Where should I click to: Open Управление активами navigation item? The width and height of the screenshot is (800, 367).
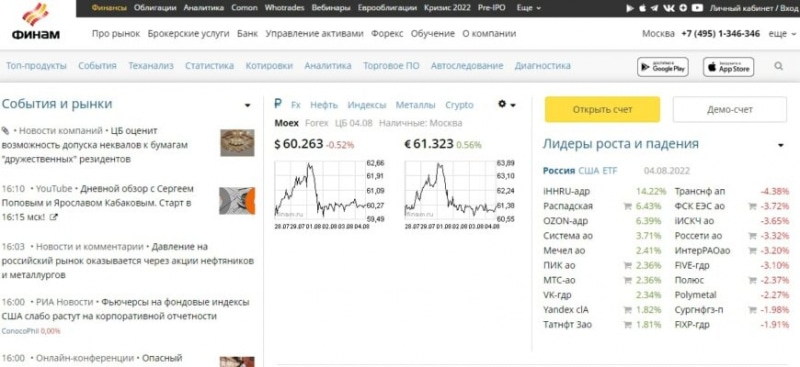314,34
